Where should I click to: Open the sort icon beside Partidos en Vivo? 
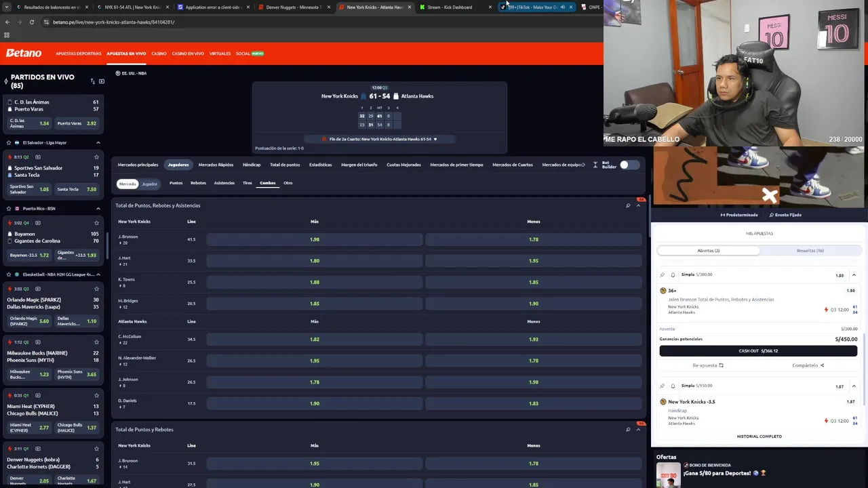92,81
